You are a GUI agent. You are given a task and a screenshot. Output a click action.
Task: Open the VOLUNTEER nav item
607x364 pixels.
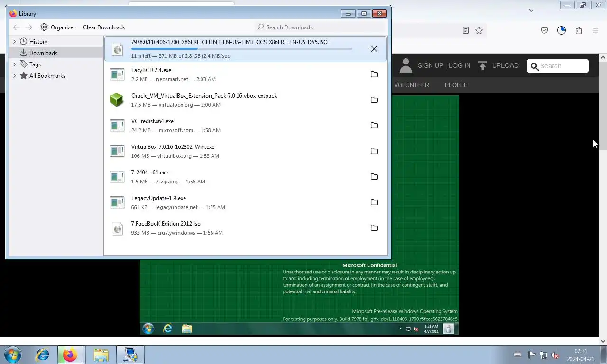pos(412,85)
